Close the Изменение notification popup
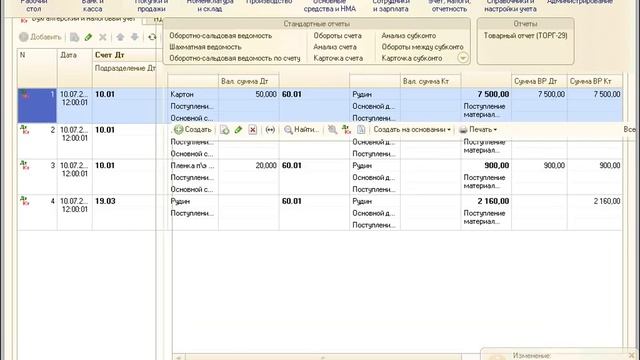 [631, 355]
